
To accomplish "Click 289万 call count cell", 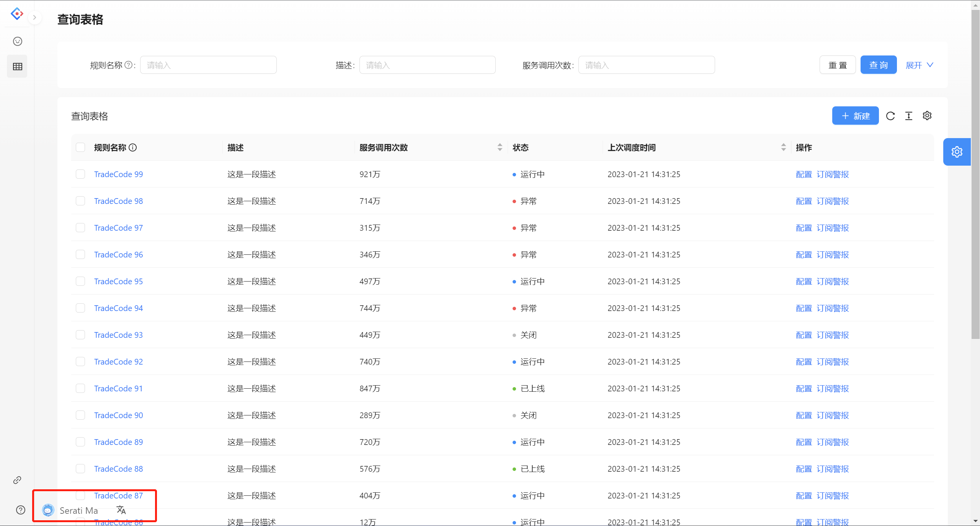I will point(370,415).
